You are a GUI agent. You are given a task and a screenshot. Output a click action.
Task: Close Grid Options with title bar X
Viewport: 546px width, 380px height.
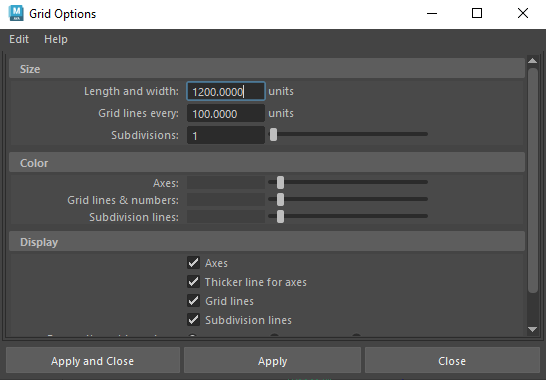[x=523, y=14]
